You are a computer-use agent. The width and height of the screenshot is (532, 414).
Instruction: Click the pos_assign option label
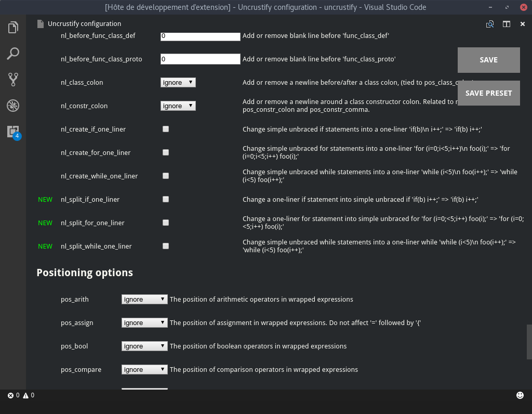77,323
